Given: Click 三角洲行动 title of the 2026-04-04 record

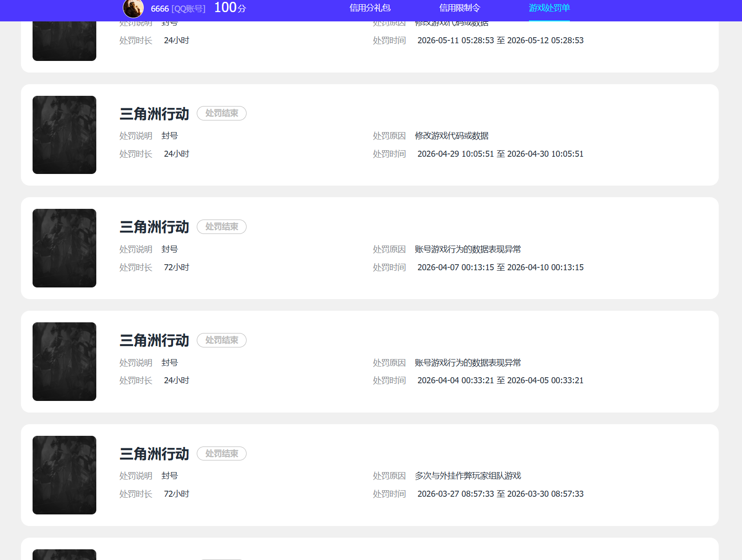Looking at the screenshot, I should coord(154,340).
